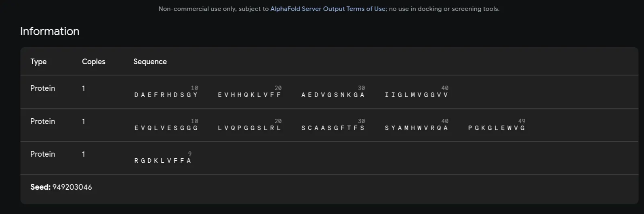Image resolution: width=644 pixels, height=214 pixels.
Task: Click the Sequence column header
Action: tap(150, 61)
